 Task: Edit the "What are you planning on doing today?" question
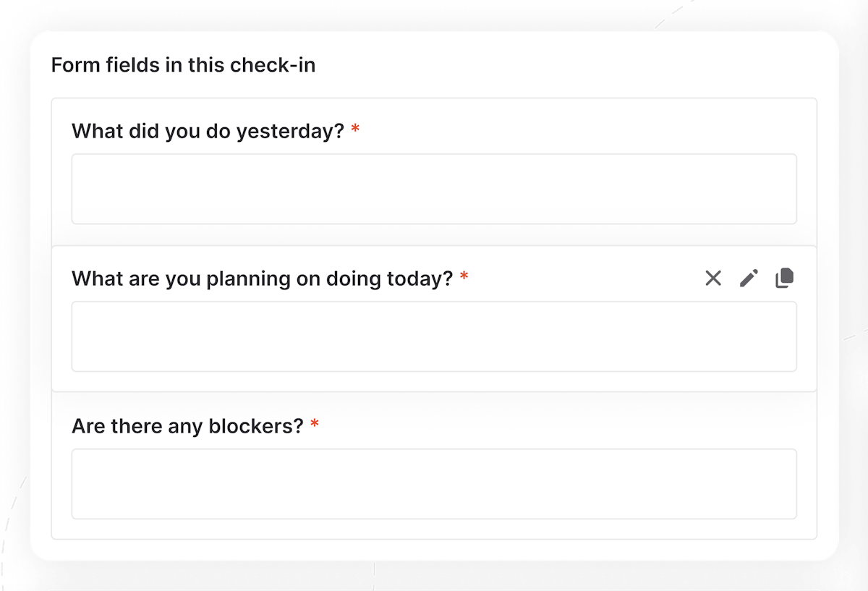(x=749, y=279)
